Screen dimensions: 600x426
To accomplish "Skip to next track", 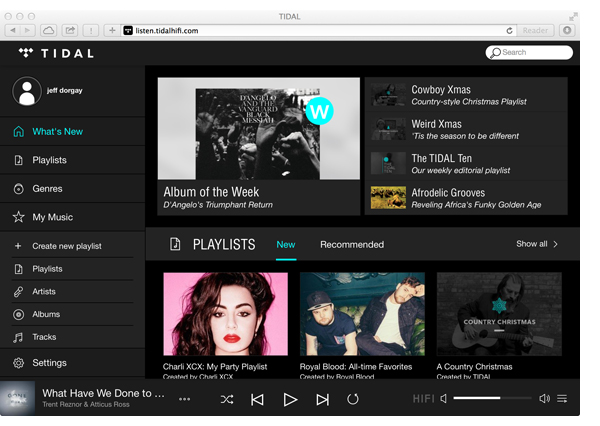I will (323, 400).
